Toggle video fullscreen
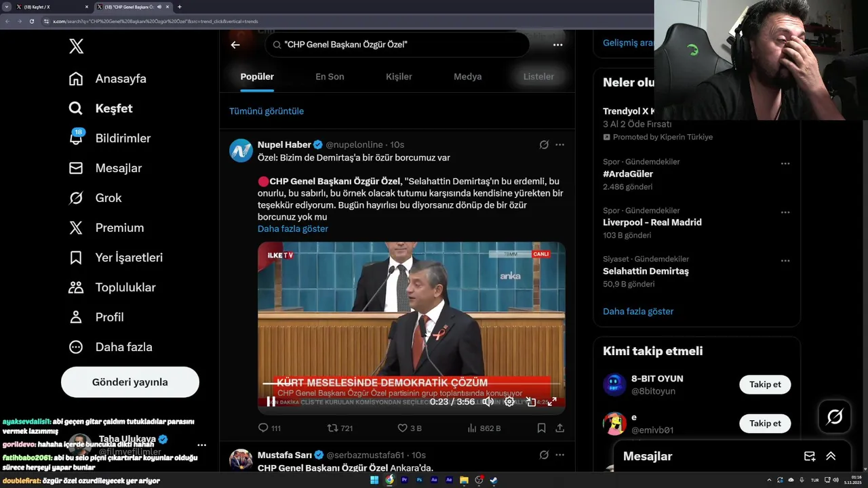 (552, 401)
